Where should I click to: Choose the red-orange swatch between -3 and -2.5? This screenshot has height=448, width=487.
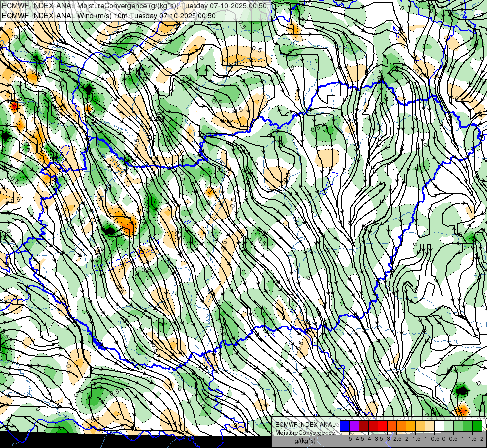[x=392, y=426]
